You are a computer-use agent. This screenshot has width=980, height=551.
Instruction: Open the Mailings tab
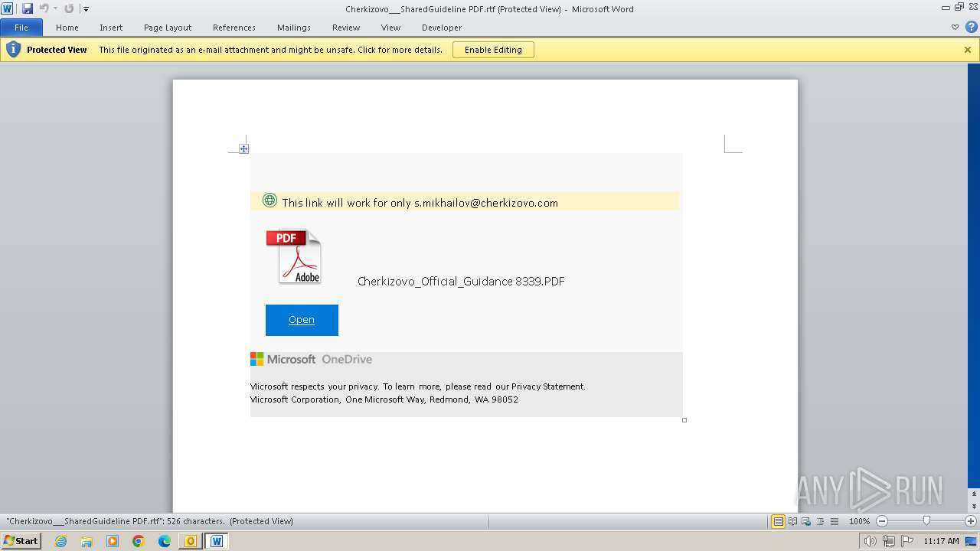[x=294, y=28]
